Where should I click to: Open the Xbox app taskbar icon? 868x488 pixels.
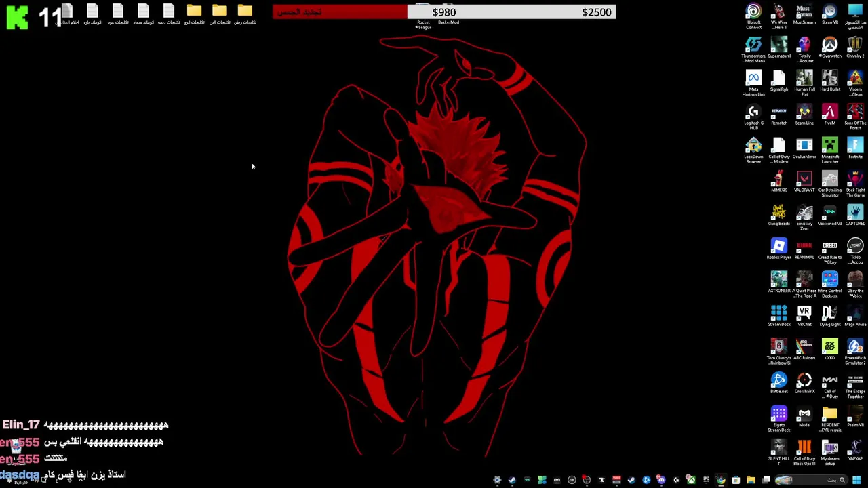[x=690, y=480]
